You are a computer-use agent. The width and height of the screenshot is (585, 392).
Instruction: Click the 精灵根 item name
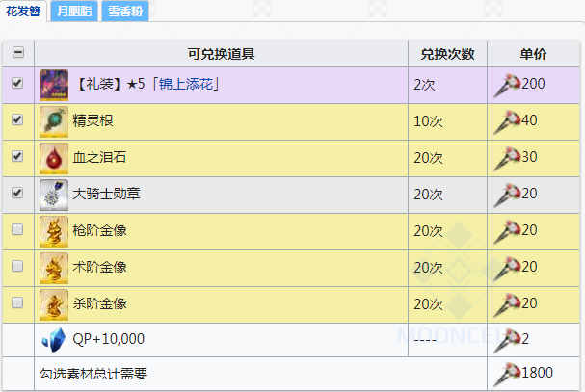93,120
